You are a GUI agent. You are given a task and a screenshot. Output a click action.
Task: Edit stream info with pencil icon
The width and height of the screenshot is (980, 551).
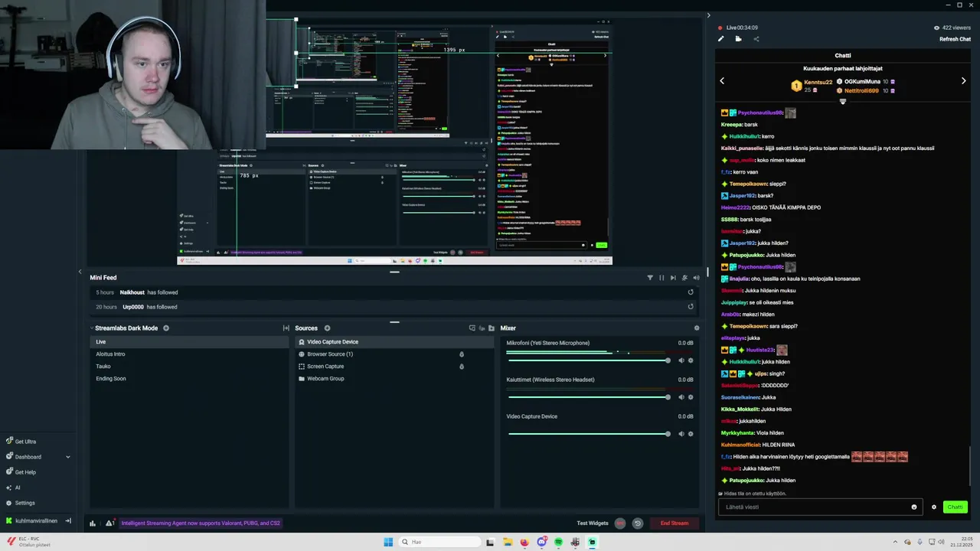(x=720, y=39)
